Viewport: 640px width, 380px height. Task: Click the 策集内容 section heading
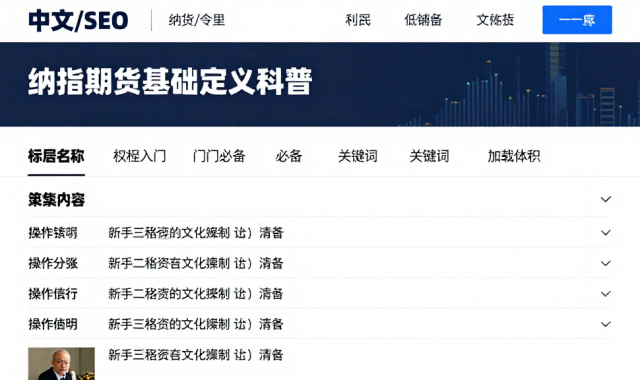click(x=56, y=200)
